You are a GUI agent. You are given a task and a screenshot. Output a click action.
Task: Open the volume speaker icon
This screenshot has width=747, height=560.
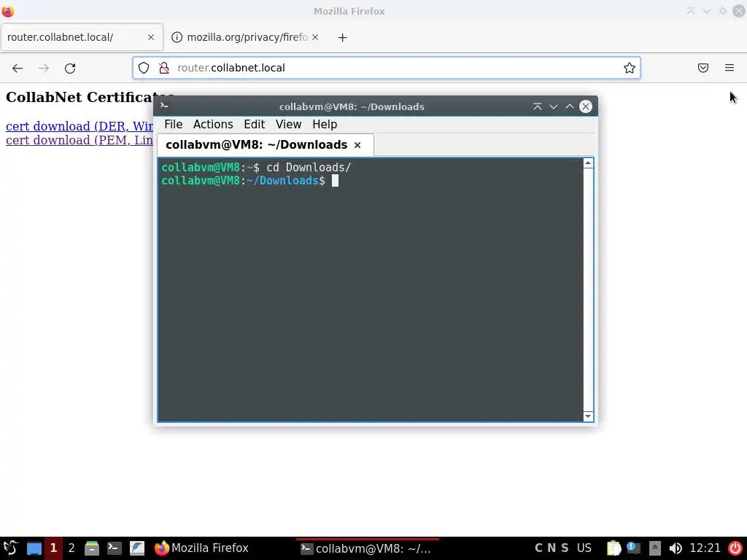676,548
